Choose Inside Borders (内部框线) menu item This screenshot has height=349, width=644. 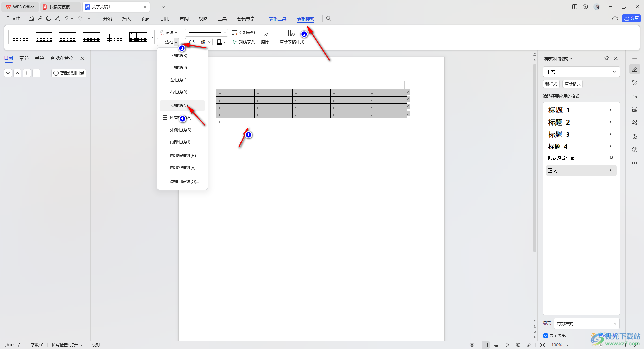[182, 142]
